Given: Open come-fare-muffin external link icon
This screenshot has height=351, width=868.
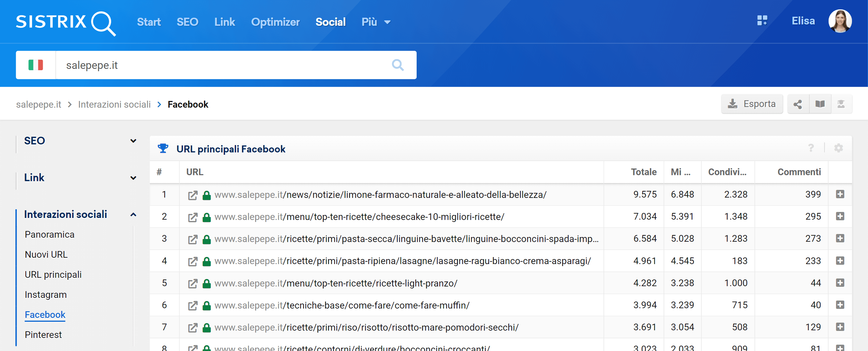Looking at the screenshot, I should (193, 306).
